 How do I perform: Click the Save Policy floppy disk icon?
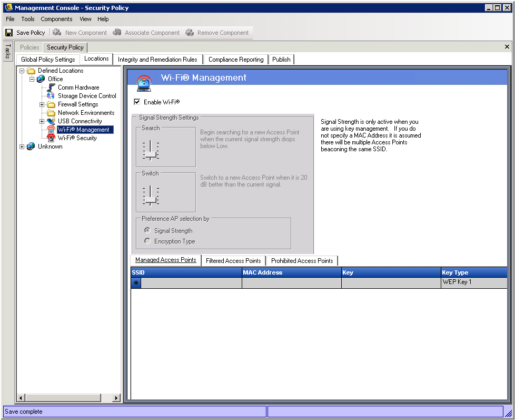[x=9, y=33]
